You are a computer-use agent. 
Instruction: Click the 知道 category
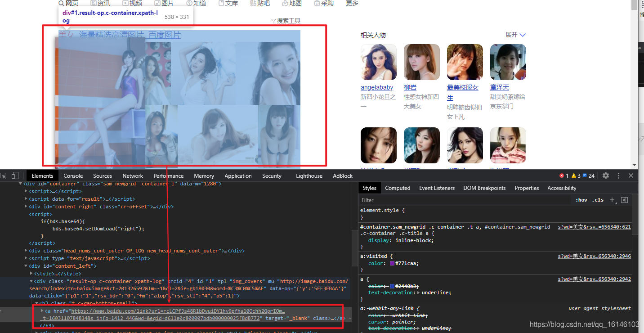coord(196,3)
